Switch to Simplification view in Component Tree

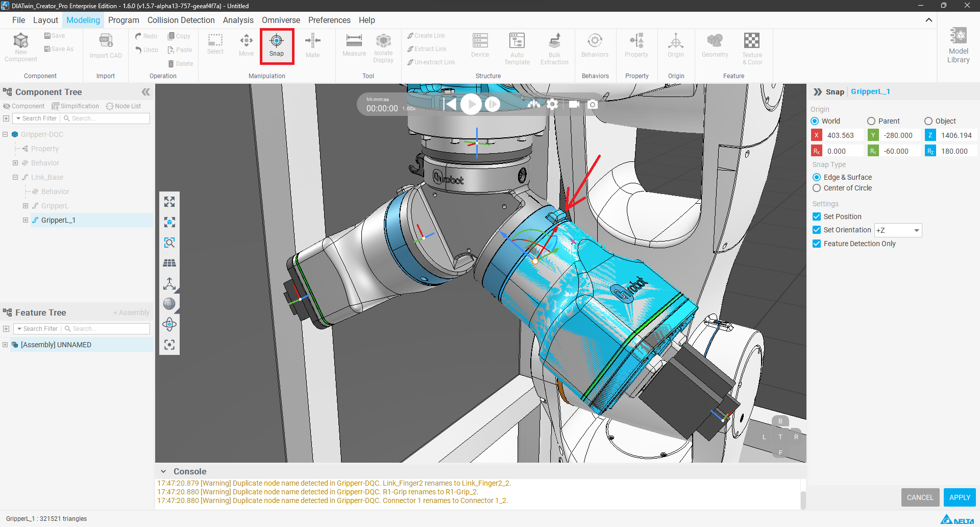[x=76, y=106]
